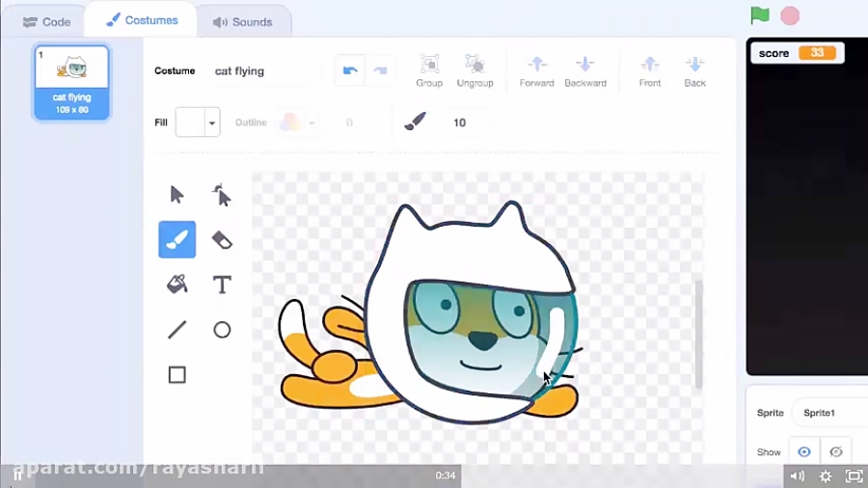Select the Fill bucket tool
868x488 pixels.
pos(177,285)
